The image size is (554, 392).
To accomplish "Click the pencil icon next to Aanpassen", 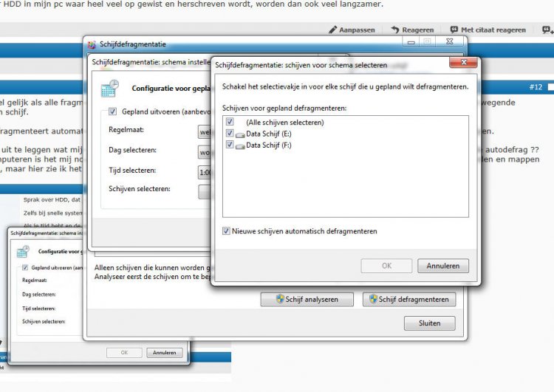I will (333, 30).
